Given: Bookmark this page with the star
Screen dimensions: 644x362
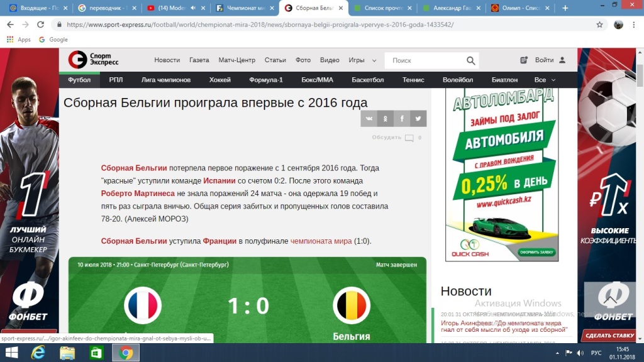Looking at the screenshot, I should 599,25.
